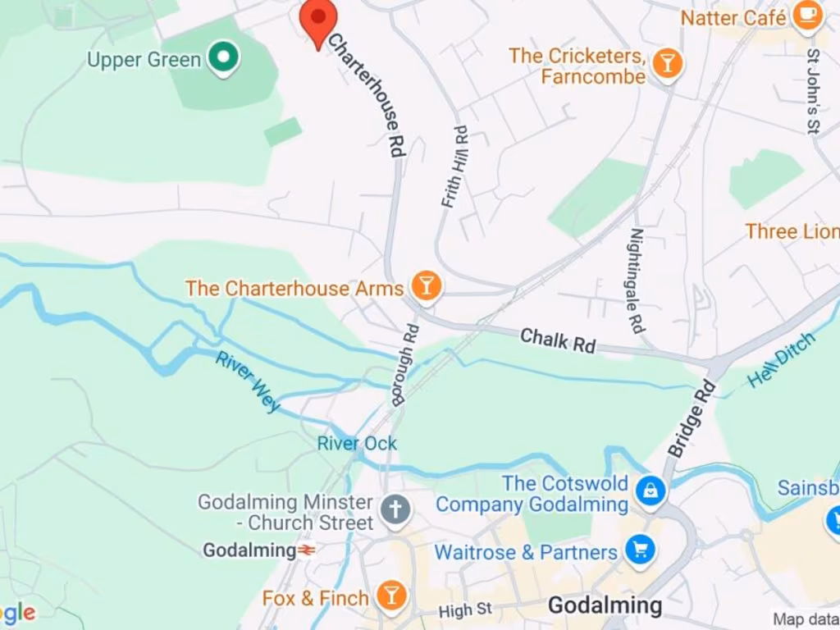Screen dimensions: 840x630
Task: Open The Cricketers, Farncombe bar icon
Action: (667, 66)
